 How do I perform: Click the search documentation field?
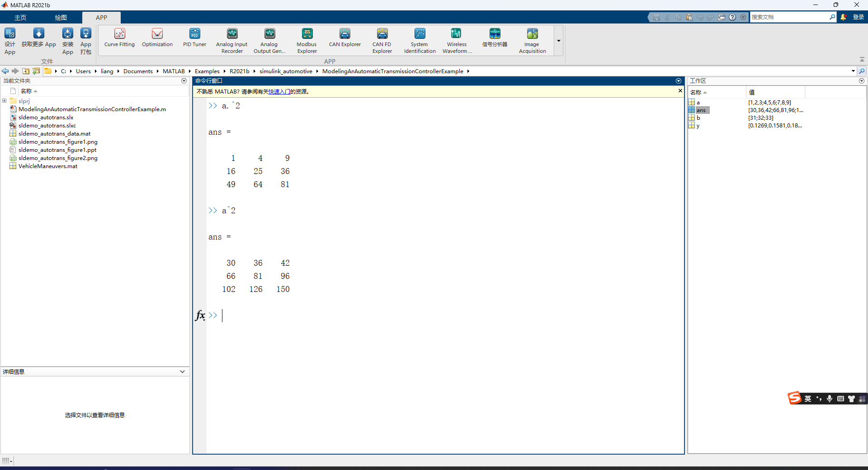(789, 17)
